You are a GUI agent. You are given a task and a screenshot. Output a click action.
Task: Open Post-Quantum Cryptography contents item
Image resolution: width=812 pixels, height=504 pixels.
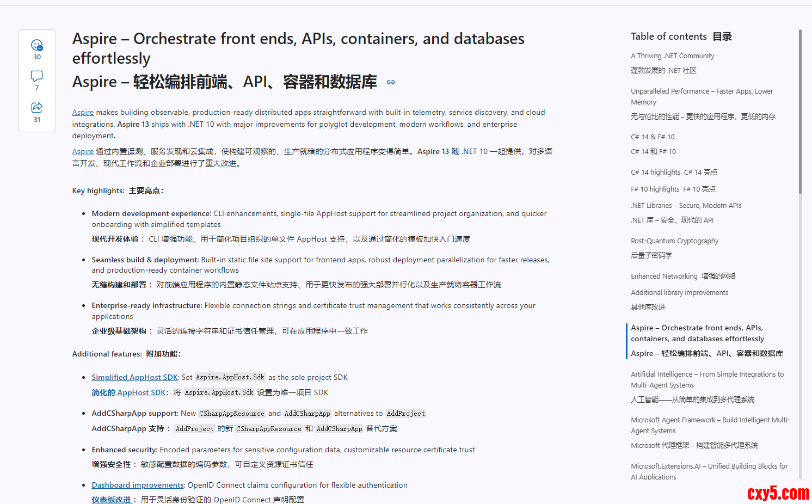(674, 241)
